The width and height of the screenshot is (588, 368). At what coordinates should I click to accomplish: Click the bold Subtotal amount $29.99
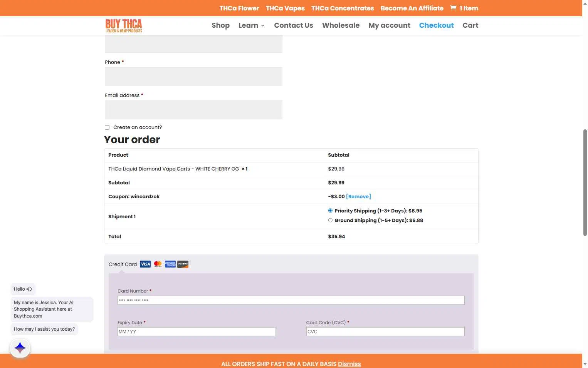point(336,182)
